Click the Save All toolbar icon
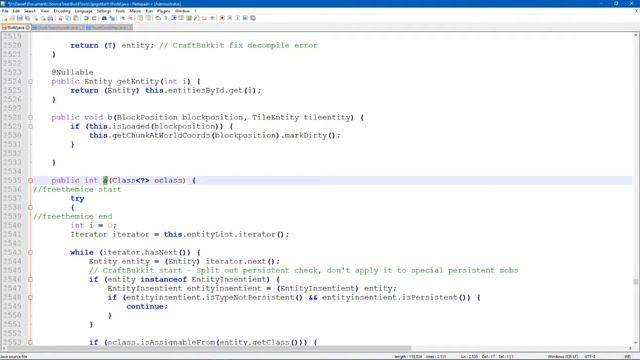Viewport: 640px width, 360px height. [x=27, y=18]
